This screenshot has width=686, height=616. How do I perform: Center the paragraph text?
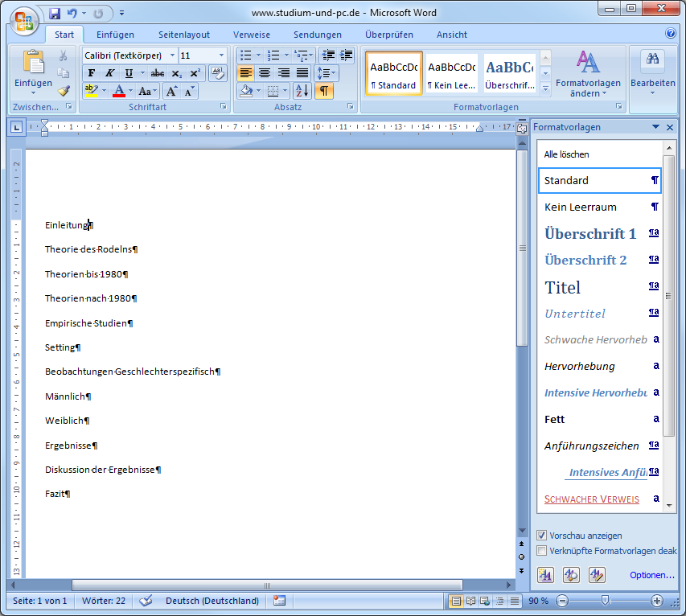(x=265, y=73)
